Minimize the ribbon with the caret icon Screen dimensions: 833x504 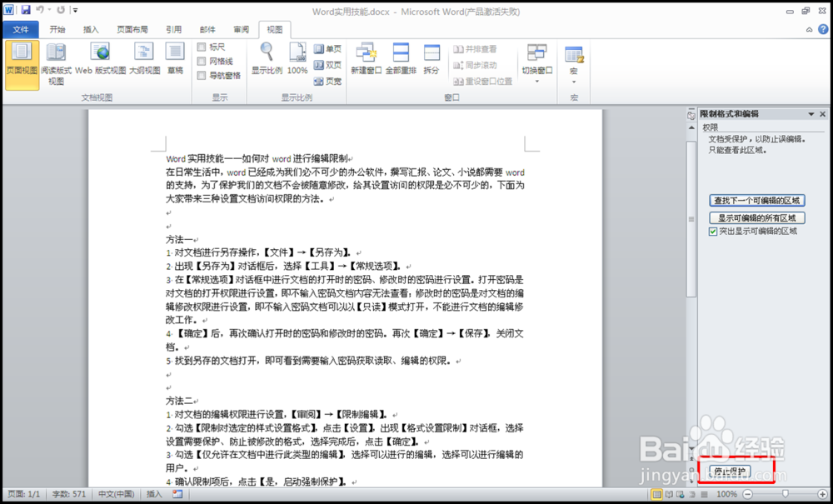(x=809, y=30)
